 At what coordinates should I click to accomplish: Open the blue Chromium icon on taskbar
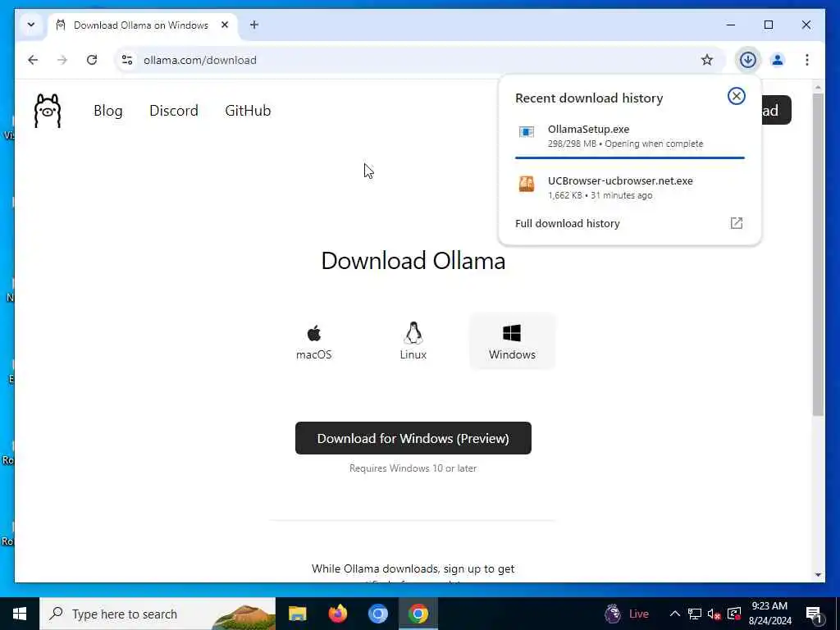pos(377,614)
